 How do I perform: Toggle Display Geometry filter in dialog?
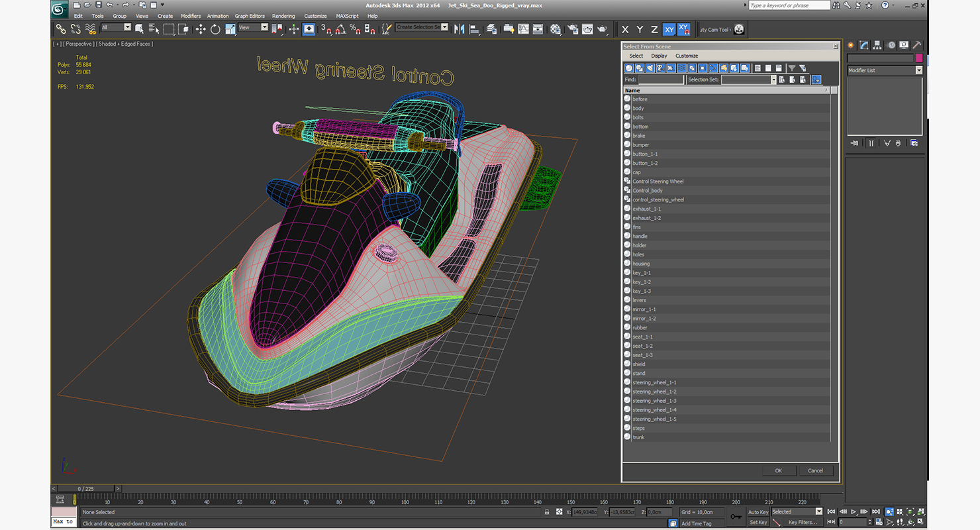[629, 68]
